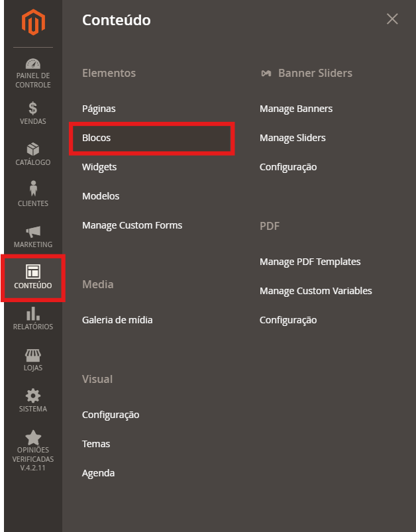The image size is (416, 532).
Task: Open the Relatórios bar chart icon
Action: click(32, 313)
